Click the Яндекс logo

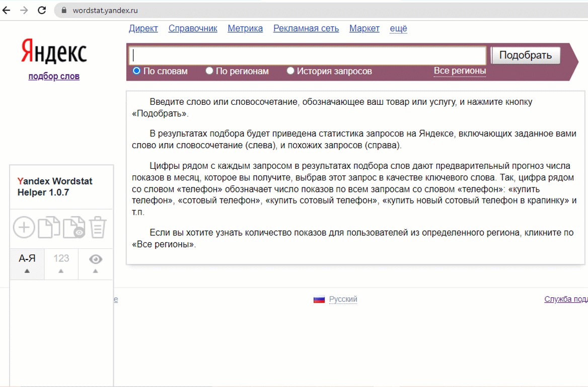pos(54,51)
